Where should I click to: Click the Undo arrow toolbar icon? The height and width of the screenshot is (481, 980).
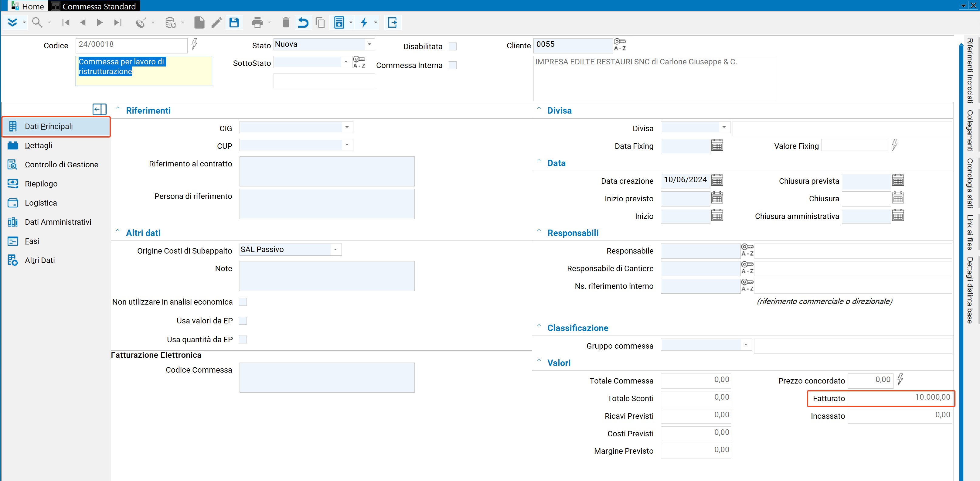pos(303,23)
